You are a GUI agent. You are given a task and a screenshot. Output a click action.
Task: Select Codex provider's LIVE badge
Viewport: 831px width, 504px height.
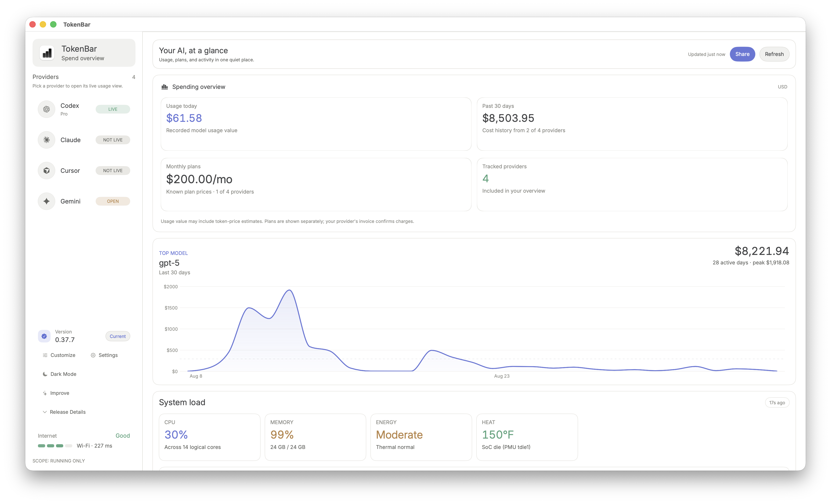[113, 109]
